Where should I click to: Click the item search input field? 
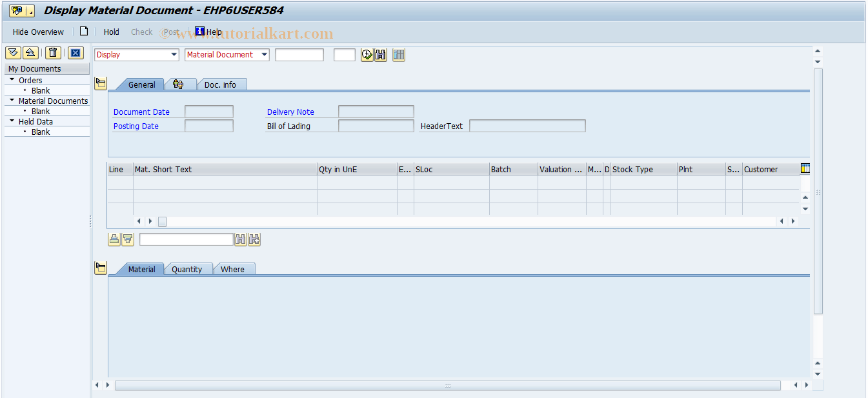coord(187,239)
